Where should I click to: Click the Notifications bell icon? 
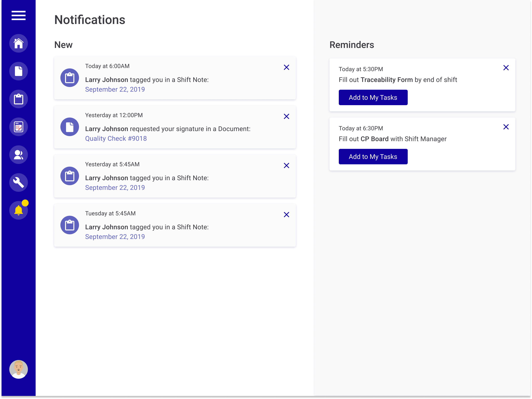click(x=18, y=210)
